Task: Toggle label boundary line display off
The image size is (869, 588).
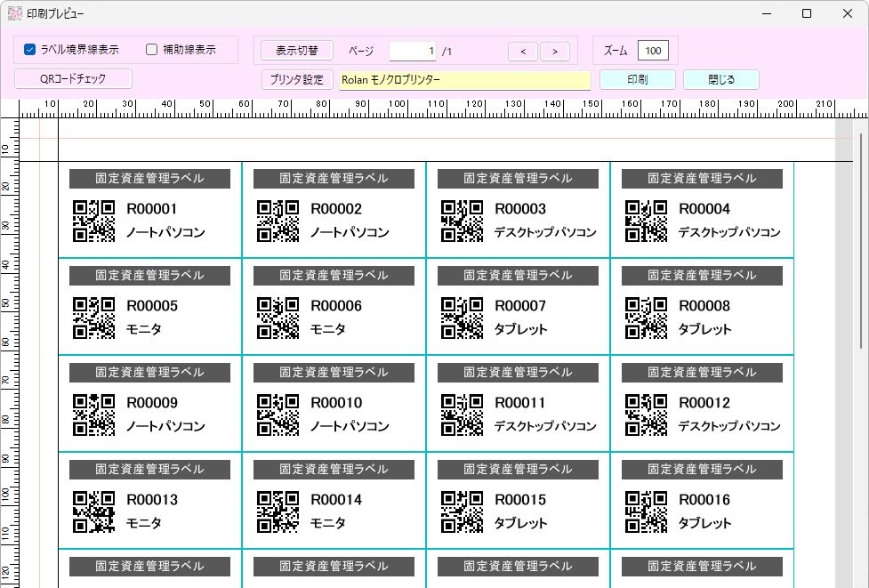Action: (27, 50)
